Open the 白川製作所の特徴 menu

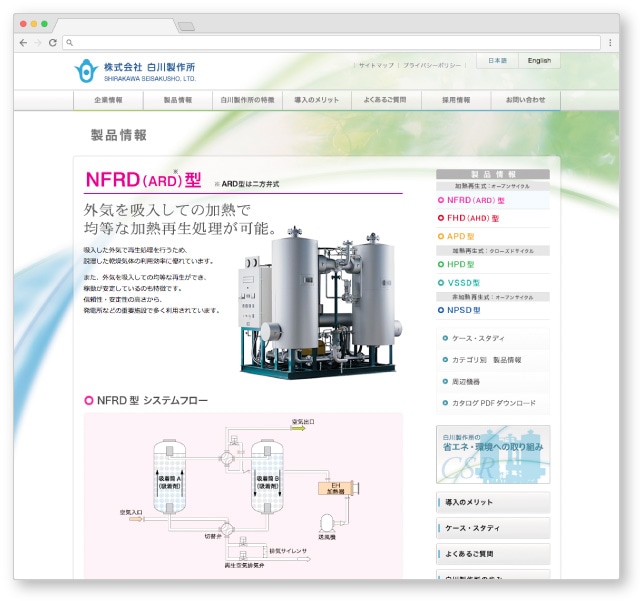(247, 100)
